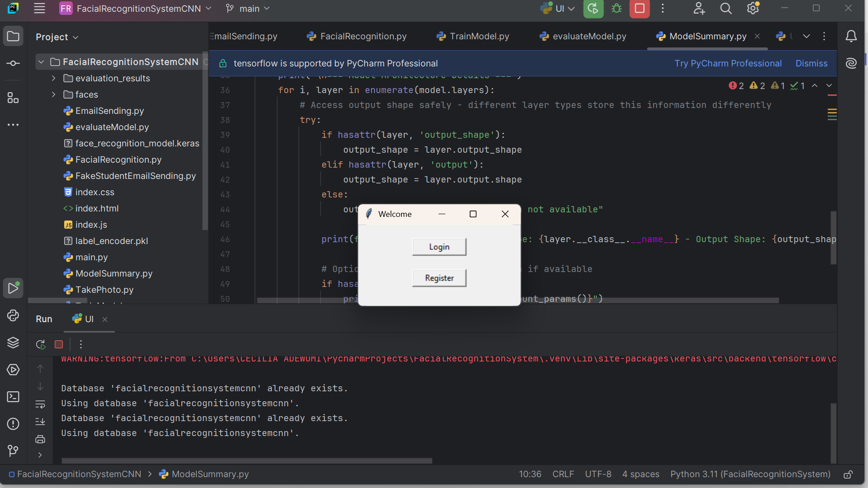Click Try PyCharm Professional link
The image size is (868, 488).
click(728, 63)
